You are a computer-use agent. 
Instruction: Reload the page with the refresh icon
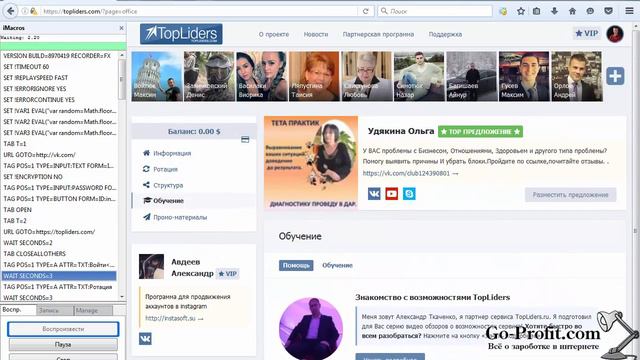pyautogui.click(x=365, y=11)
